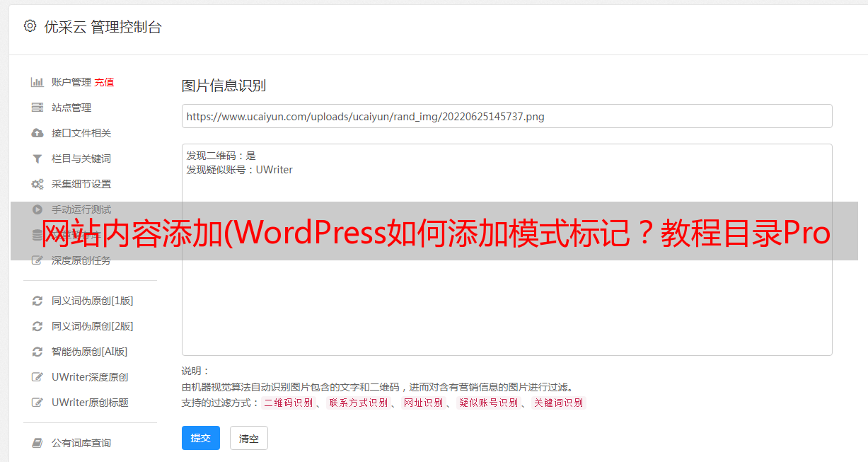868x462 pixels.
Task: Click the book icon for 公有词库查询
Action: pyautogui.click(x=37, y=443)
